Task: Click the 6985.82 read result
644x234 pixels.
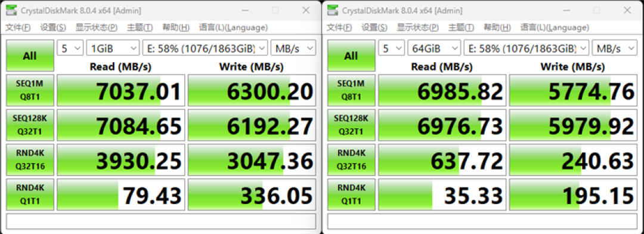Action: click(442, 91)
